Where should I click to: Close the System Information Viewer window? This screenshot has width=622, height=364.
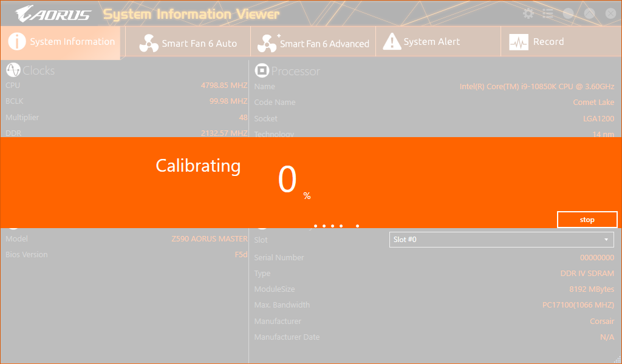click(610, 14)
